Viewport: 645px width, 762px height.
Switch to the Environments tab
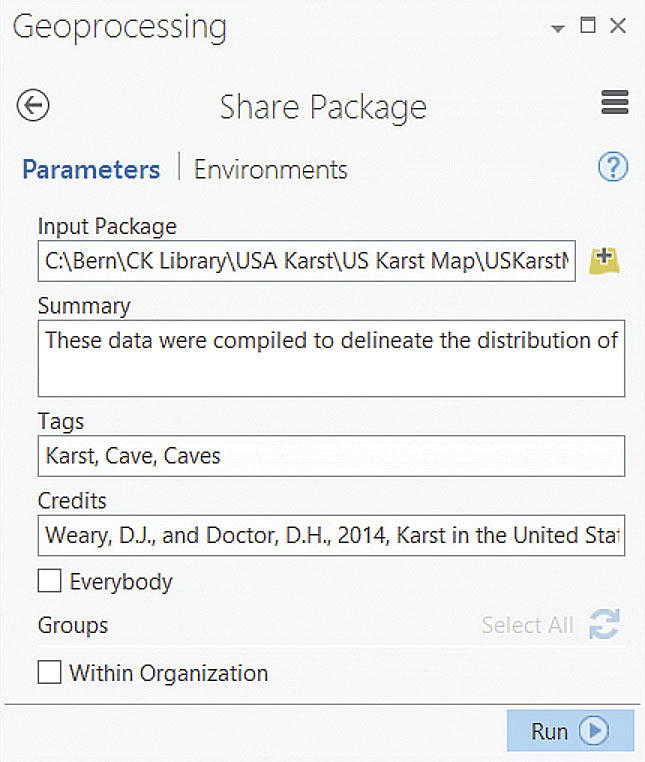(270, 169)
